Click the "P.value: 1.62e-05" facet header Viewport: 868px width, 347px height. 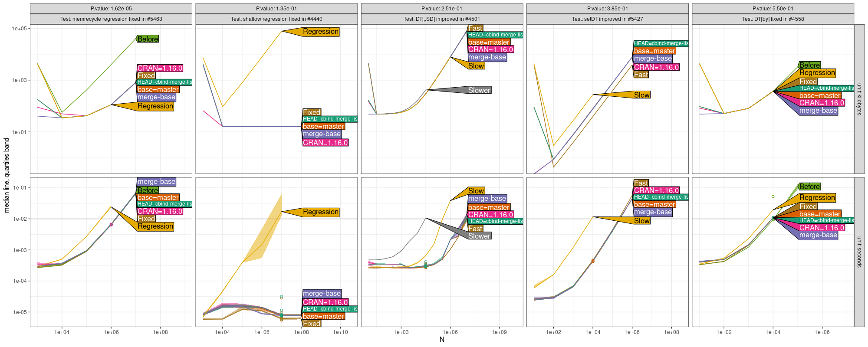click(x=111, y=9)
